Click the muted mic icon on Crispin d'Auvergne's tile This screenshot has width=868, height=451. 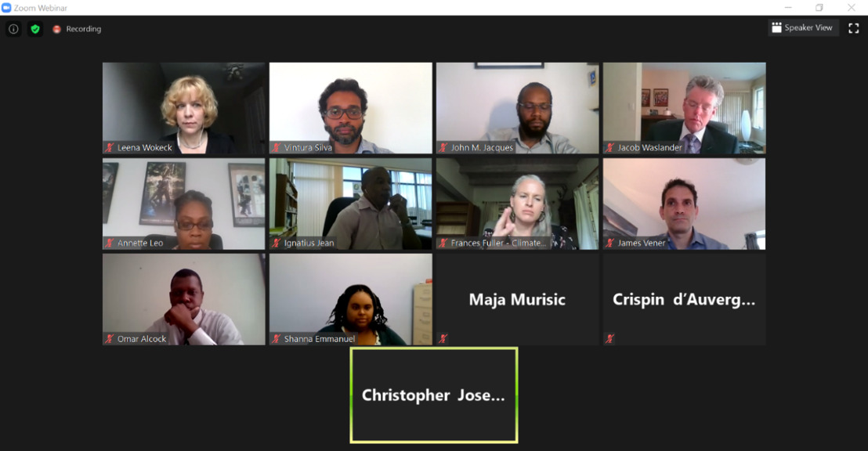click(609, 338)
